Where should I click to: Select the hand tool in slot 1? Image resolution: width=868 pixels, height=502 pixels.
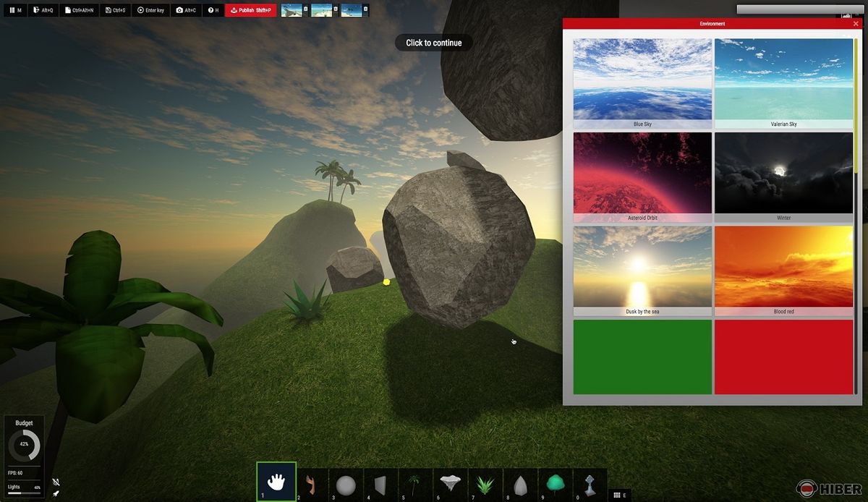[x=276, y=482]
